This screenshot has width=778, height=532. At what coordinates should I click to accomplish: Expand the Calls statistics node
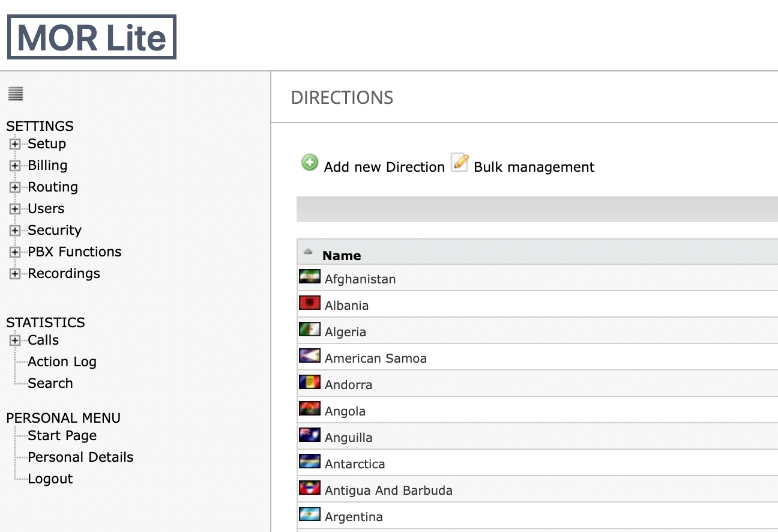15,340
